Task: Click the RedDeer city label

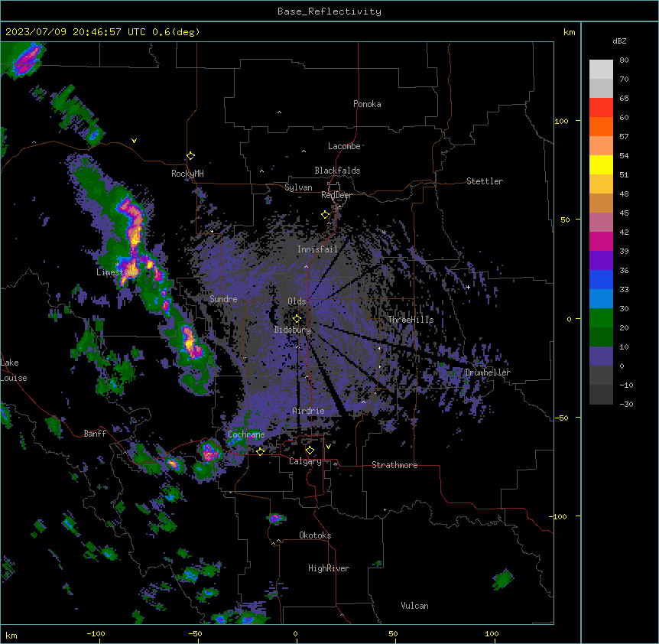Action: click(336, 195)
